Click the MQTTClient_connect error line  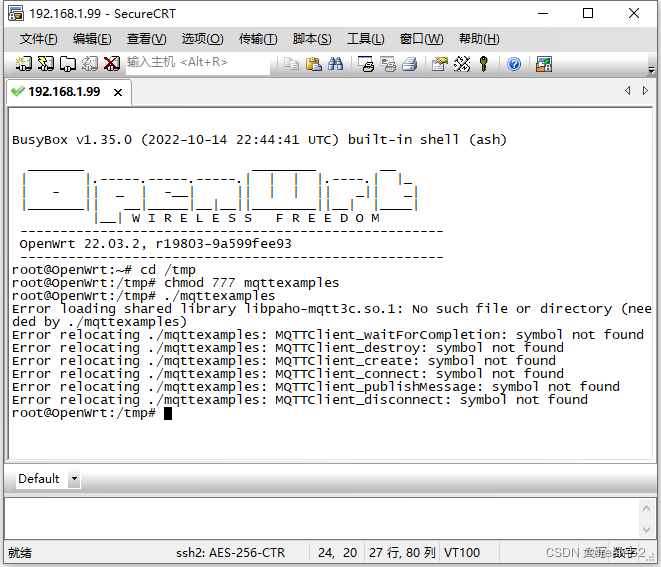pyautogui.click(x=288, y=374)
